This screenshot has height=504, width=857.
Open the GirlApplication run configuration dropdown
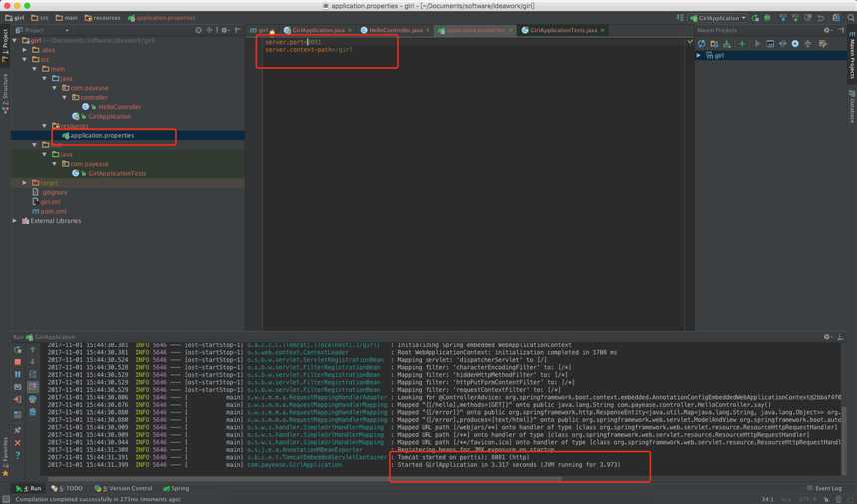[719, 18]
